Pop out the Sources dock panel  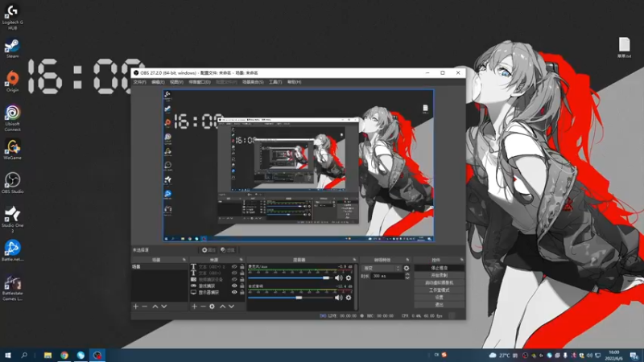(241, 260)
